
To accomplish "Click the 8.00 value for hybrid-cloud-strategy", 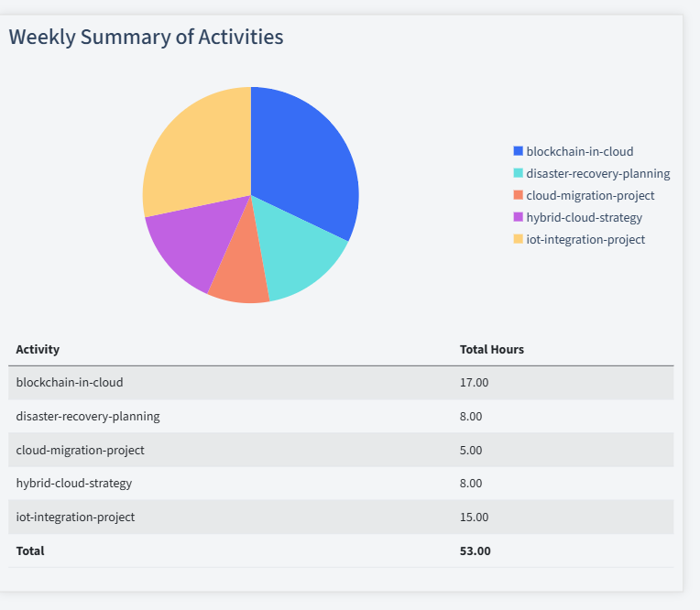I will pos(471,484).
